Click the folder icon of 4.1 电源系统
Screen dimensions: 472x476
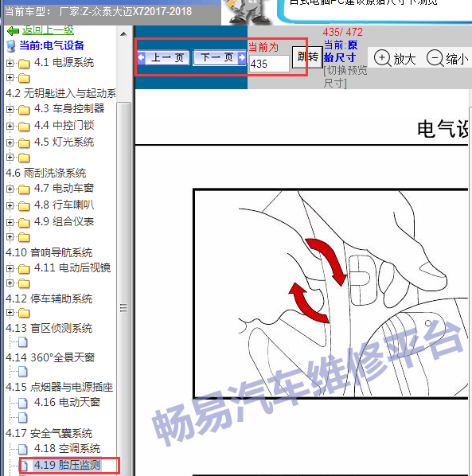24,64
